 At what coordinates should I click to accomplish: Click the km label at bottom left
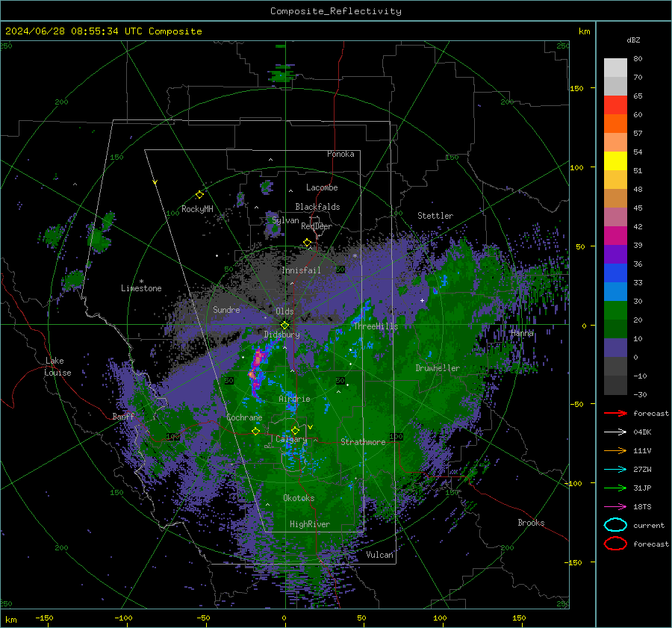point(10,620)
